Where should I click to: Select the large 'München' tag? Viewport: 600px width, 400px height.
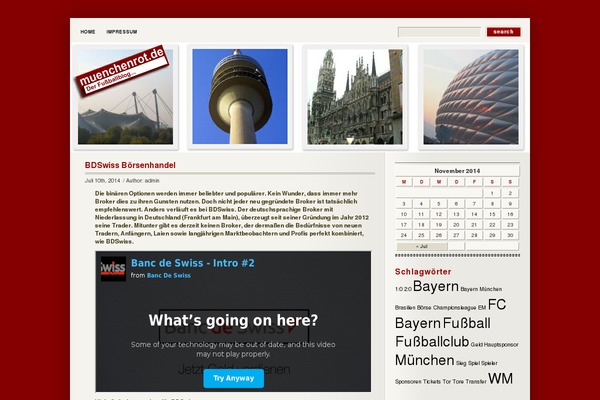(424, 360)
